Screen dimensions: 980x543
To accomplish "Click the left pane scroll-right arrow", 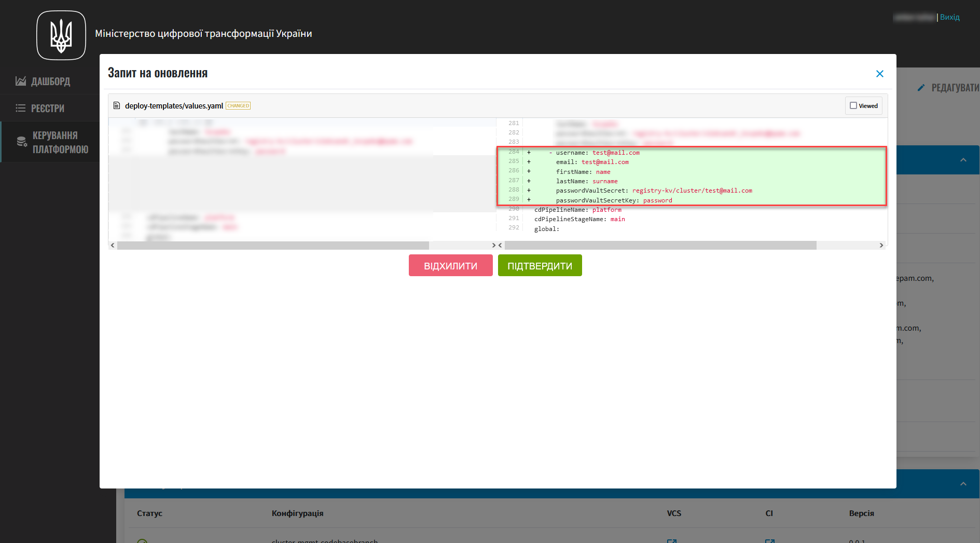I will (493, 245).
